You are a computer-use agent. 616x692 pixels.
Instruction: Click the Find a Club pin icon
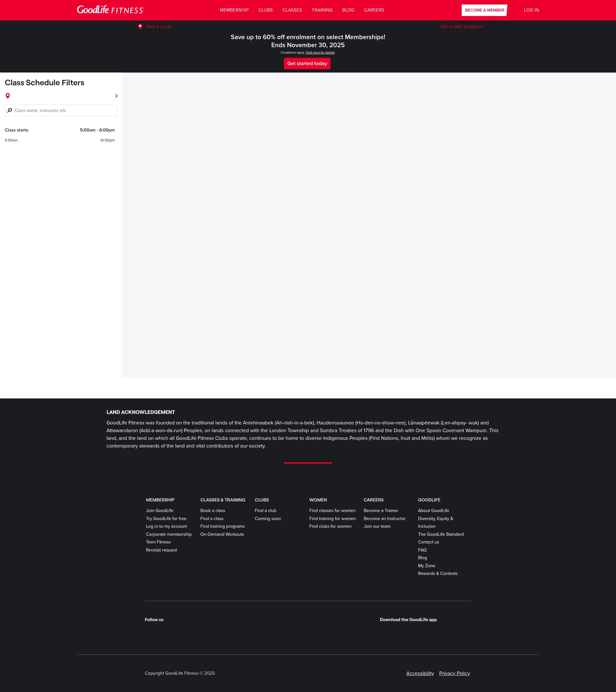[x=140, y=26]
